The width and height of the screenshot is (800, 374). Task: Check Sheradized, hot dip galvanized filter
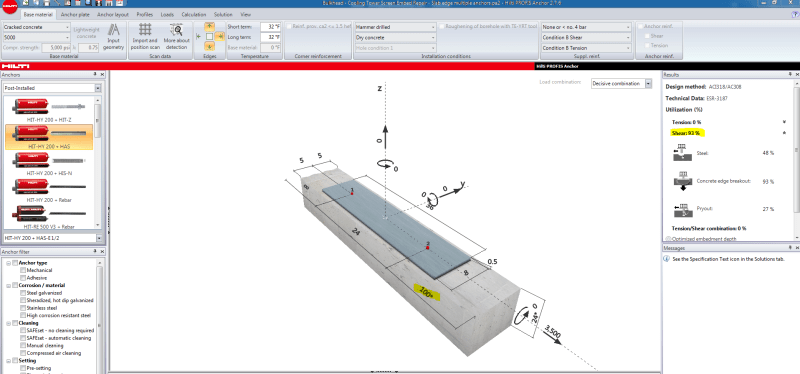tap(22, 301)
